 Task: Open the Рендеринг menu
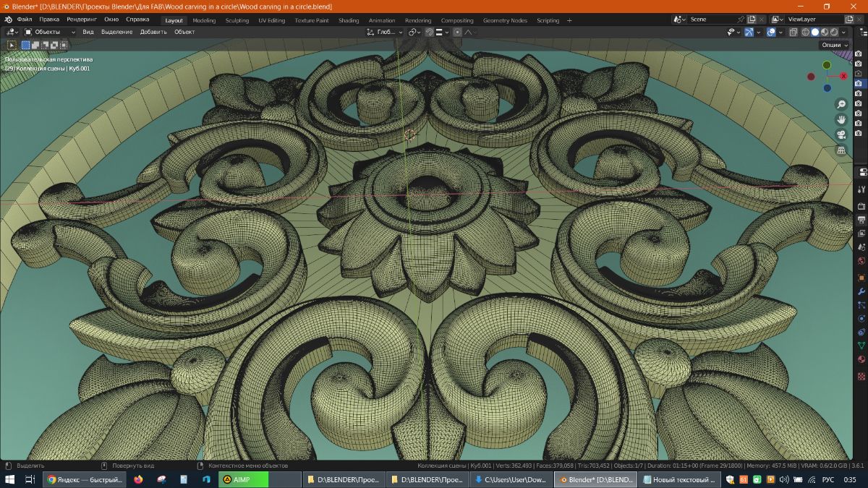[x=82, y=20]
